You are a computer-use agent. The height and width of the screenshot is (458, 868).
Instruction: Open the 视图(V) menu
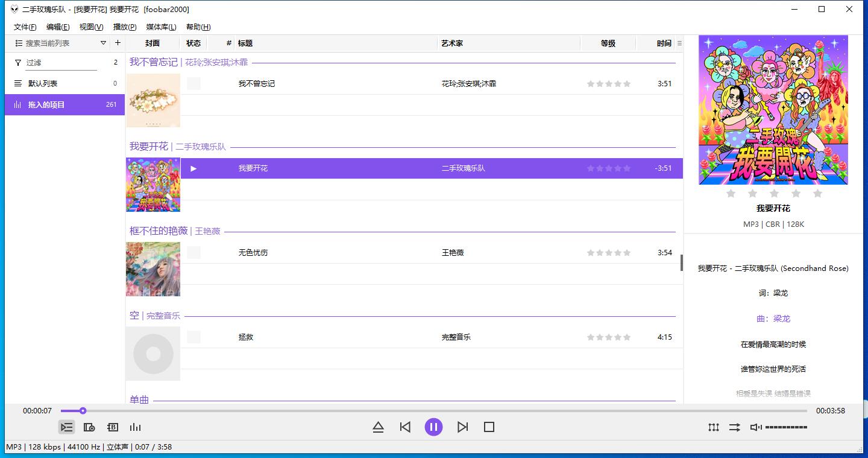click(x=91, y=27)
